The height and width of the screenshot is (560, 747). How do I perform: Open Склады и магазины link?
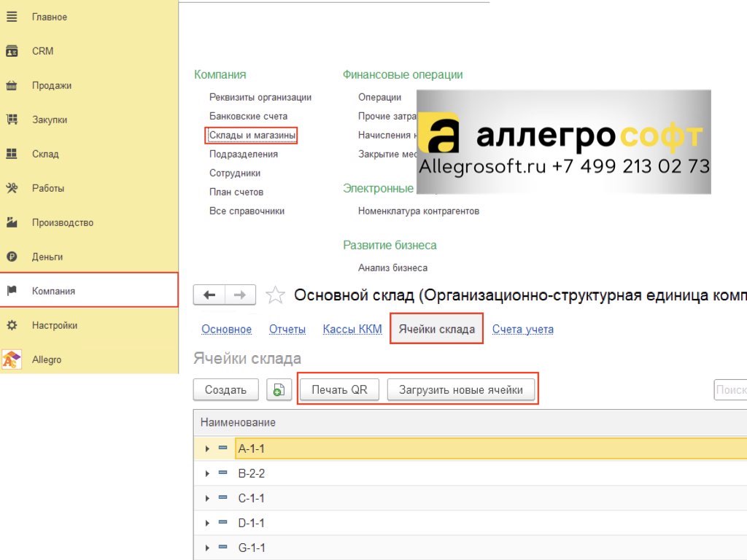click(x=252, y=135)
